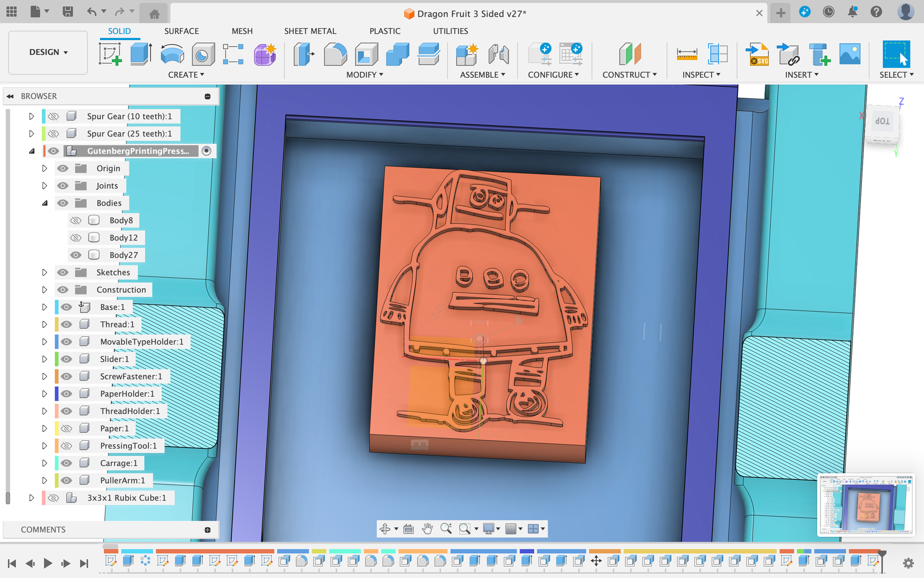The width and height of the screenshot is (924, 578).
Task: Click the Job Status clock icon
Action: point(829,11)
